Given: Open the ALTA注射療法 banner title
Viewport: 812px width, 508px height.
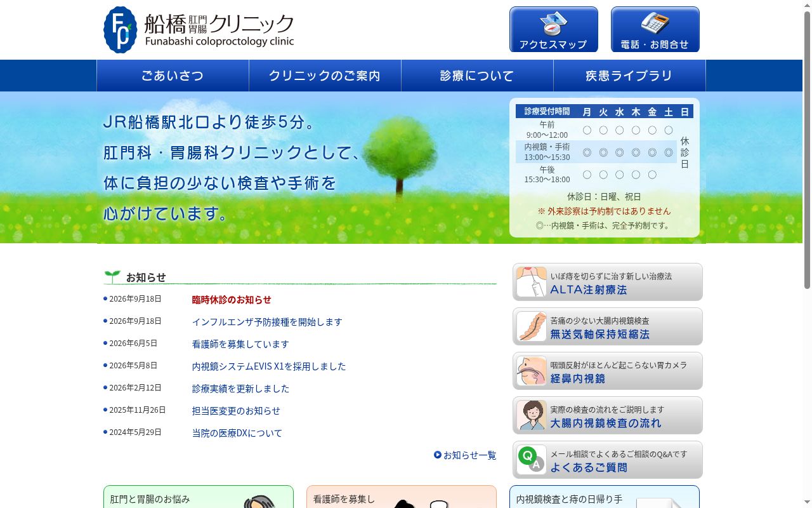Looking at the screenshot, I should click(588, 290).
